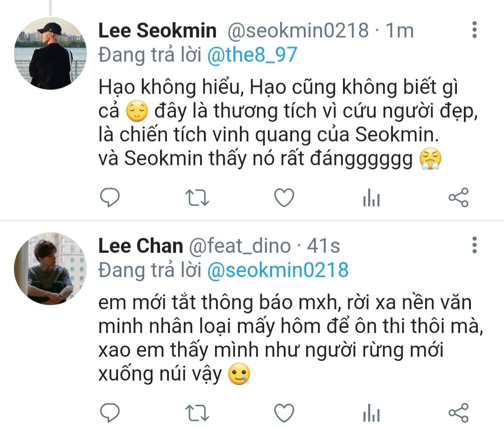Like Lee Seokmin's tweet

point(284,197)
